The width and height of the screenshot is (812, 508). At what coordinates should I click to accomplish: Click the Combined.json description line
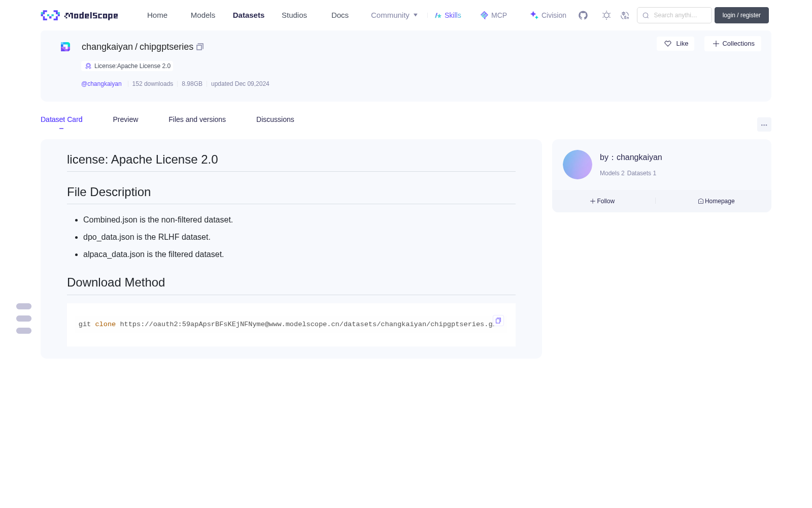158,220
